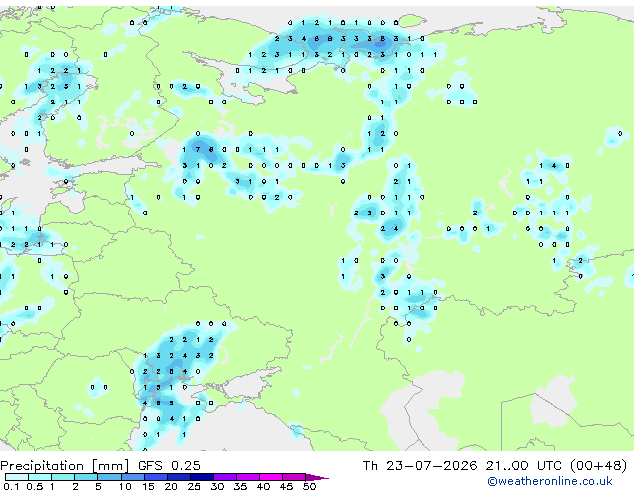Click the '40' legend scale label
Viewport: 634px width, 490px height.
pyautogui.click(x=263, y=486)
